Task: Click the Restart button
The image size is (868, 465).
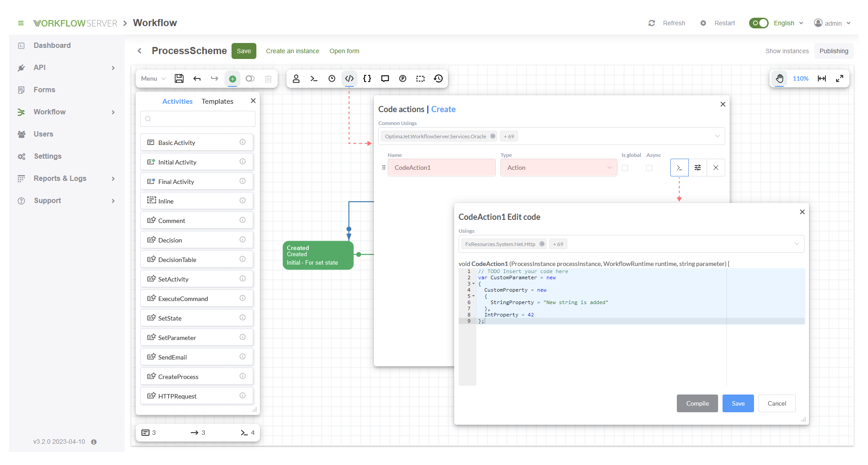Action: pyautogui.click(x=718, y=23)
